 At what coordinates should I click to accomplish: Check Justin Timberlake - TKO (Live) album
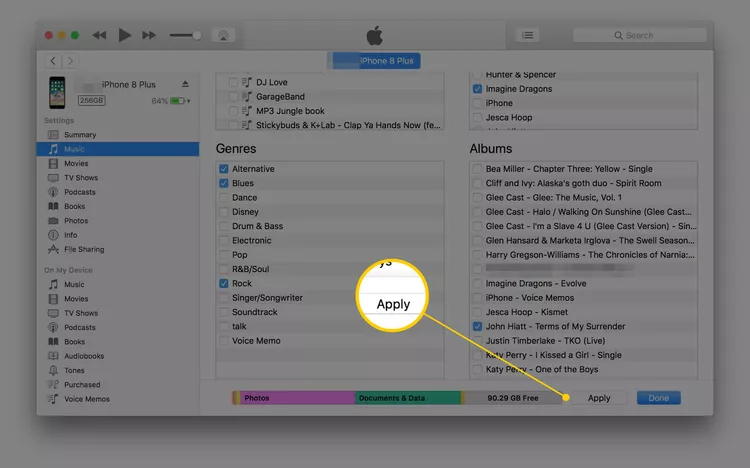pyautogui.click(x=477, y=341)
